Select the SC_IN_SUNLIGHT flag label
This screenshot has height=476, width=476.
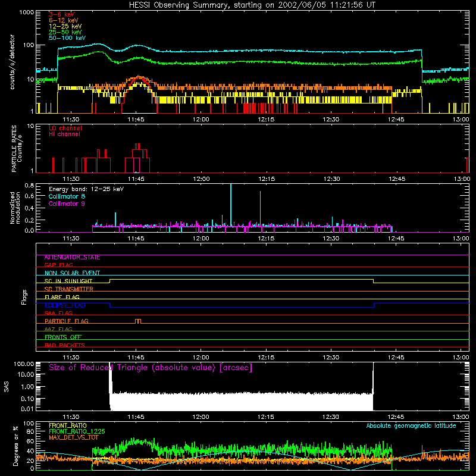68,281
